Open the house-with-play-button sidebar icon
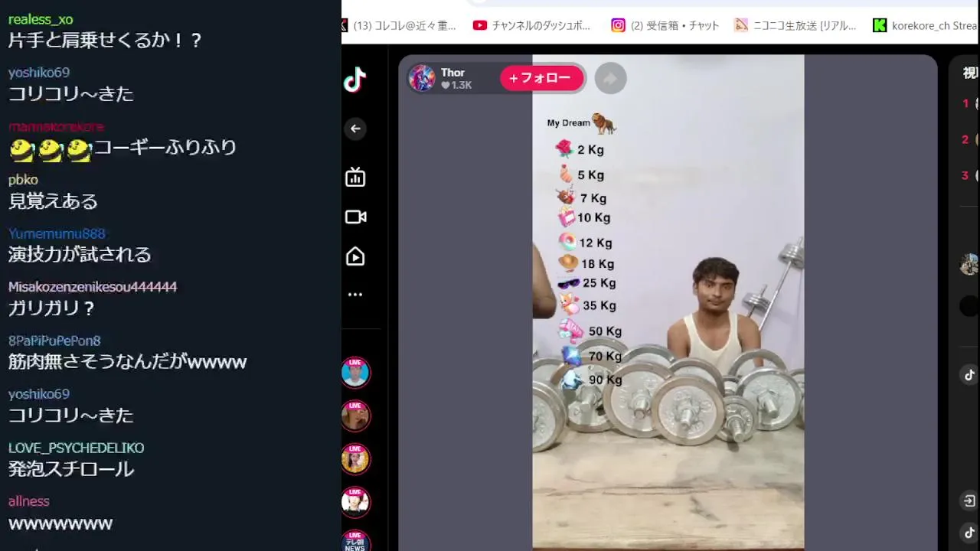 click(355, 256)
